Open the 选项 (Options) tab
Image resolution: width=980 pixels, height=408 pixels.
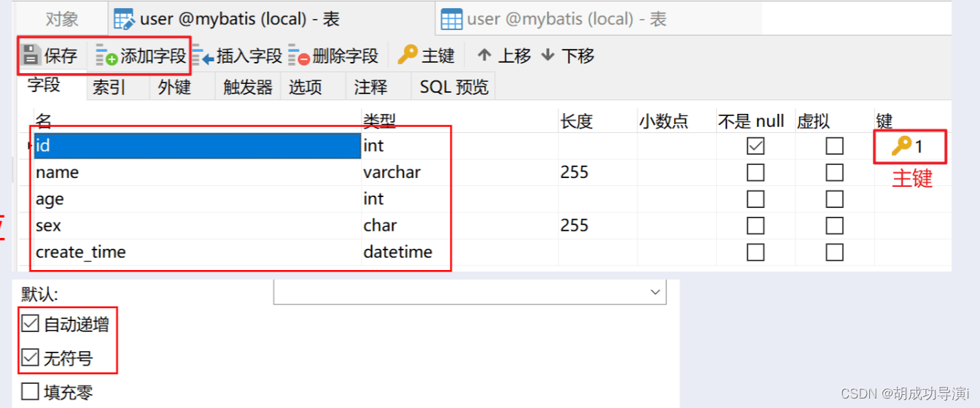(305, 88)
